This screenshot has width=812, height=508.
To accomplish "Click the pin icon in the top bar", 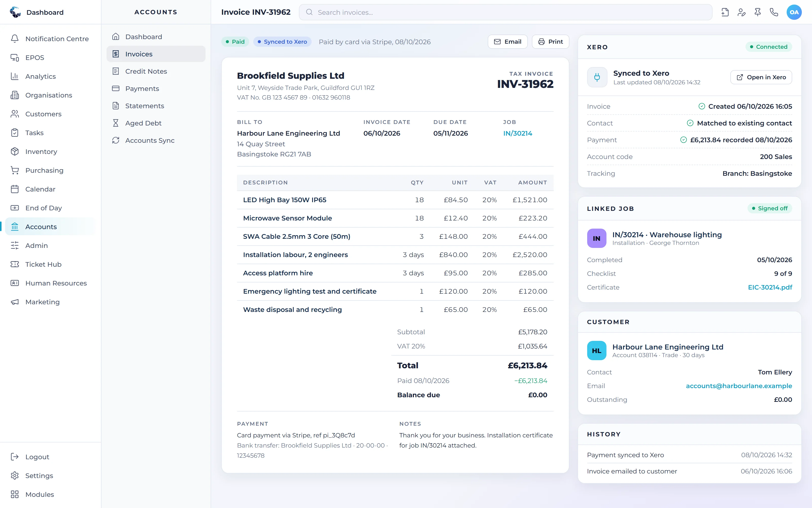I will [x=758, y=12].
